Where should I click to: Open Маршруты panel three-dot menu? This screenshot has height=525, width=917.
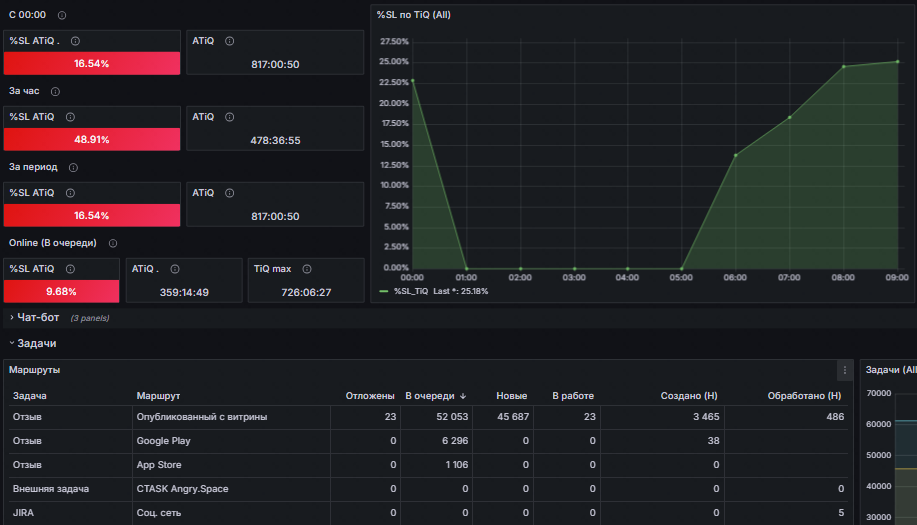tap(844, 370)
